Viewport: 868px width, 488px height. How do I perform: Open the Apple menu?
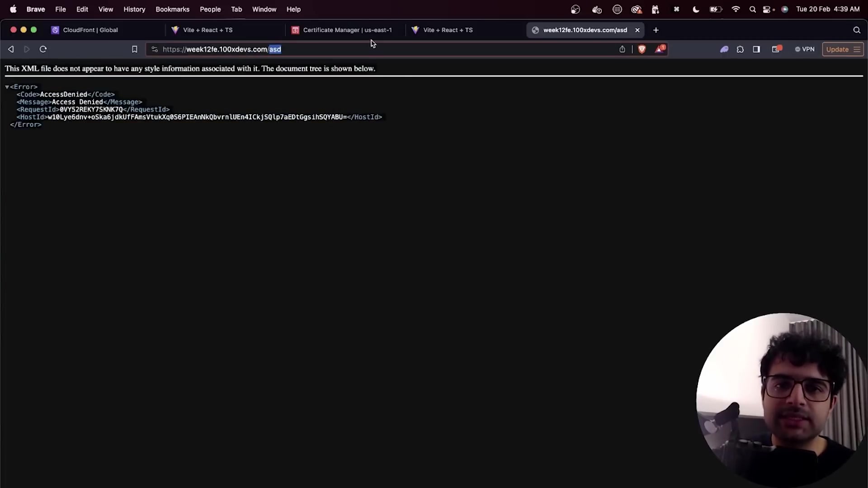(13, 9)
